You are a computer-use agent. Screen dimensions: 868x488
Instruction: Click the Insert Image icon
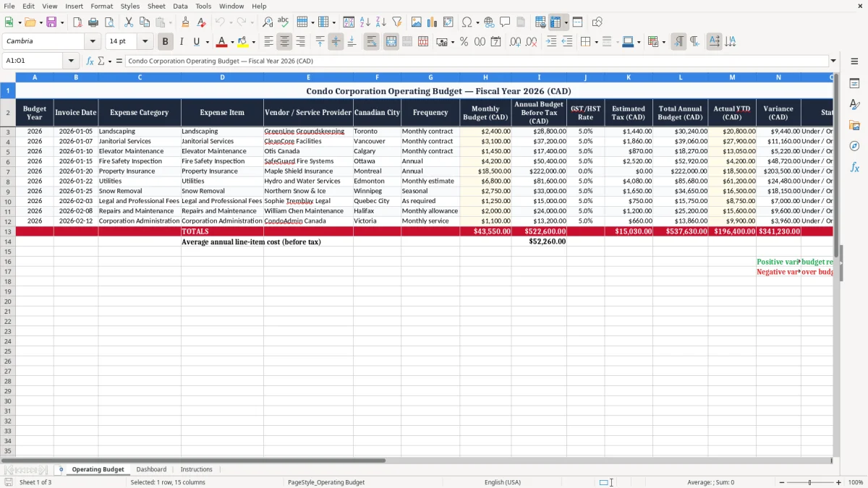417,22
